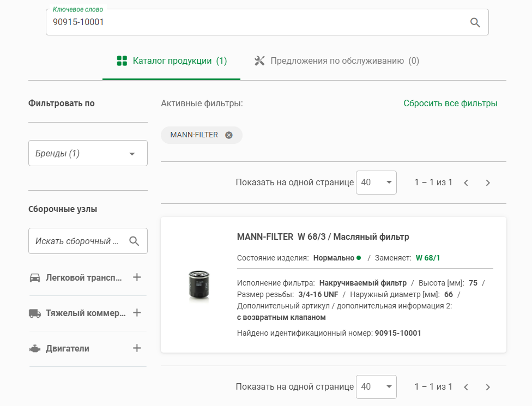Click the found number 90915-10001 in card
This screenshot has height=406, width=532.
click(398, 333)
